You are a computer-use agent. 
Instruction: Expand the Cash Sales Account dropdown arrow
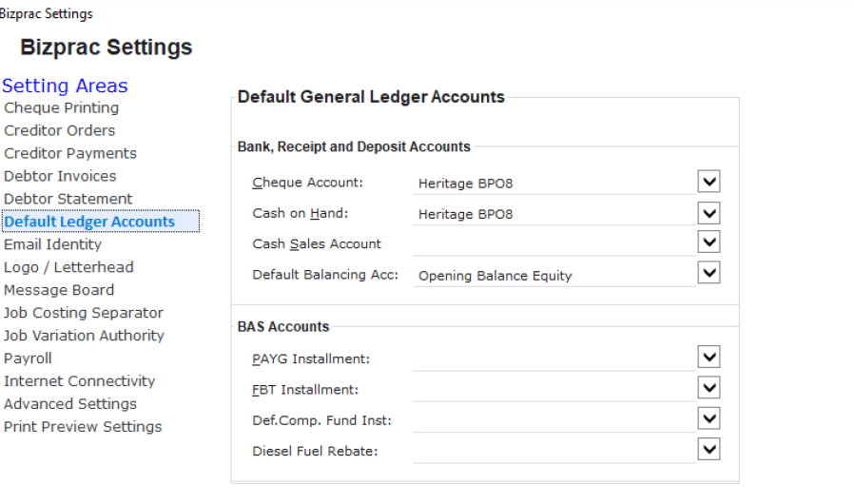(708, 242)
